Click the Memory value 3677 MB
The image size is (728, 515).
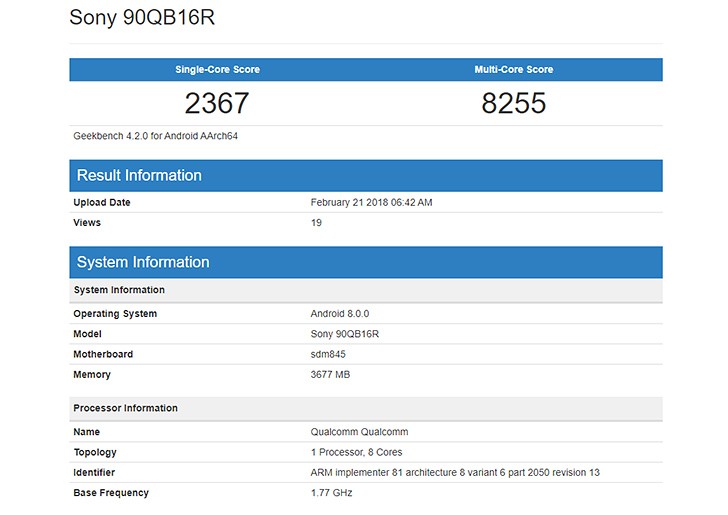(330, 375)
